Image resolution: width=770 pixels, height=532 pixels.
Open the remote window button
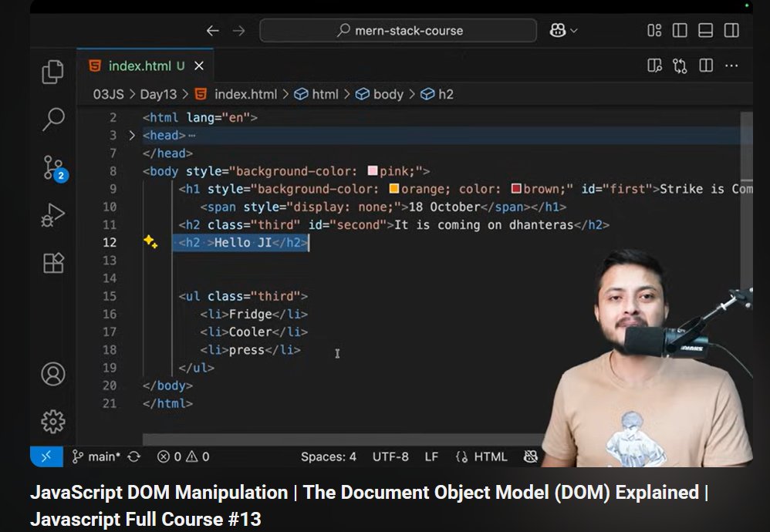coord(46,457)
